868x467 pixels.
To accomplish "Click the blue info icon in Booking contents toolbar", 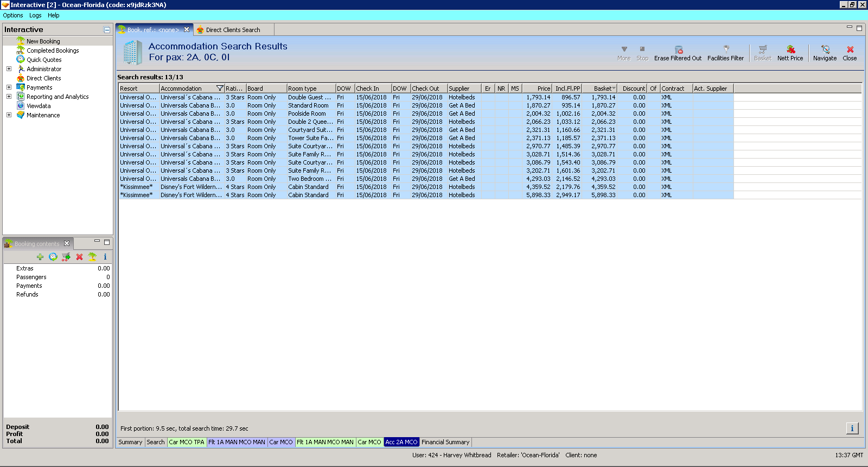I will click(x=105, y=257).
